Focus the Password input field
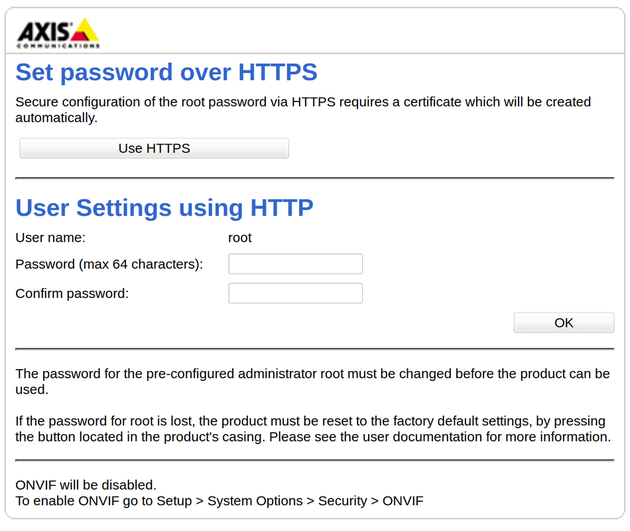 295,264
